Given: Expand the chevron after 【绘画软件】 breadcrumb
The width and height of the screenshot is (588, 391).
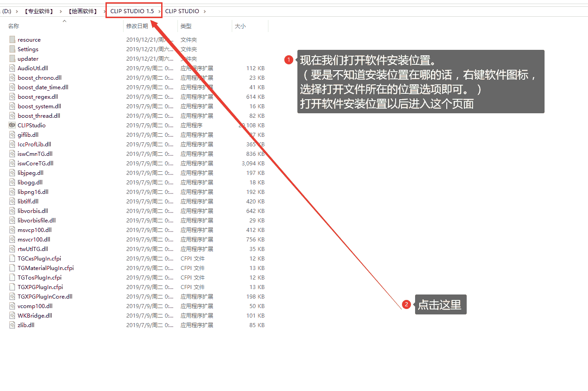Looking at the screenshot, I should point(105,11).
